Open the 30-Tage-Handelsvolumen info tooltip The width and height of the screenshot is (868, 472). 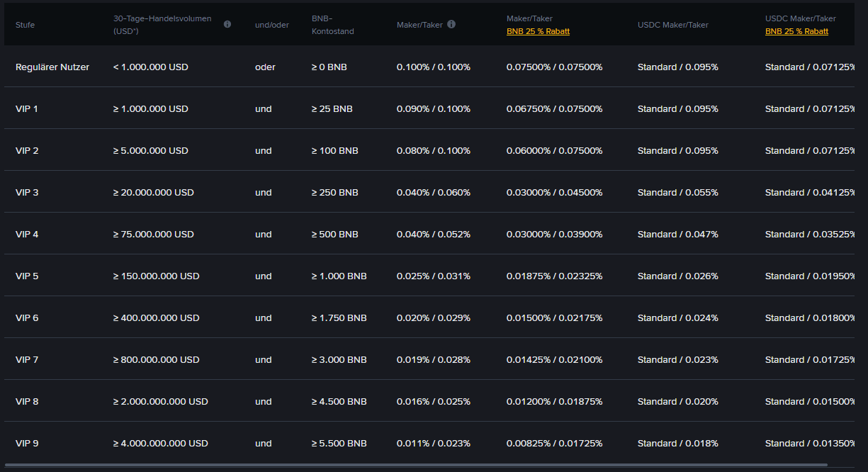coord(227,23)
